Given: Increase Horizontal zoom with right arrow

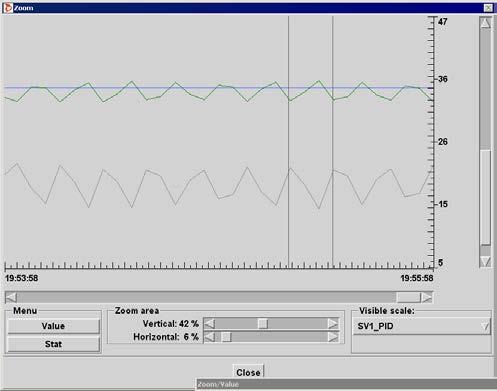Looking at the screenshot, I should pos(333,337).
